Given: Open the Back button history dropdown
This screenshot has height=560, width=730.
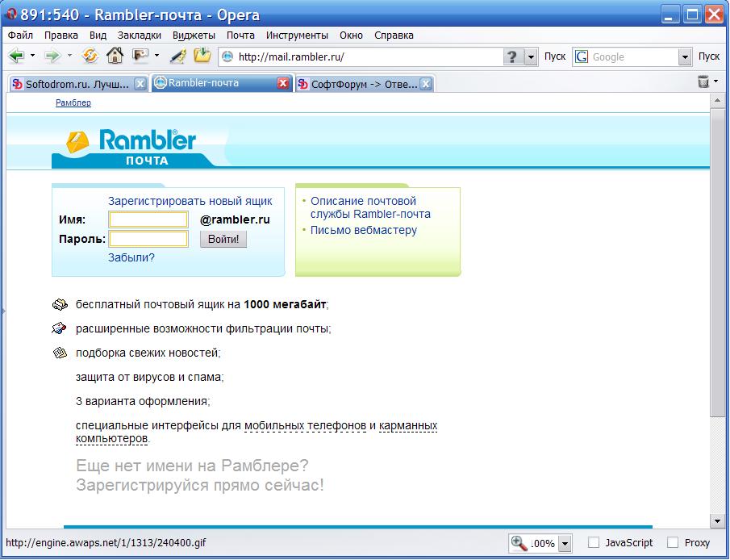Looking at the screenshot, I should point(32,56).
